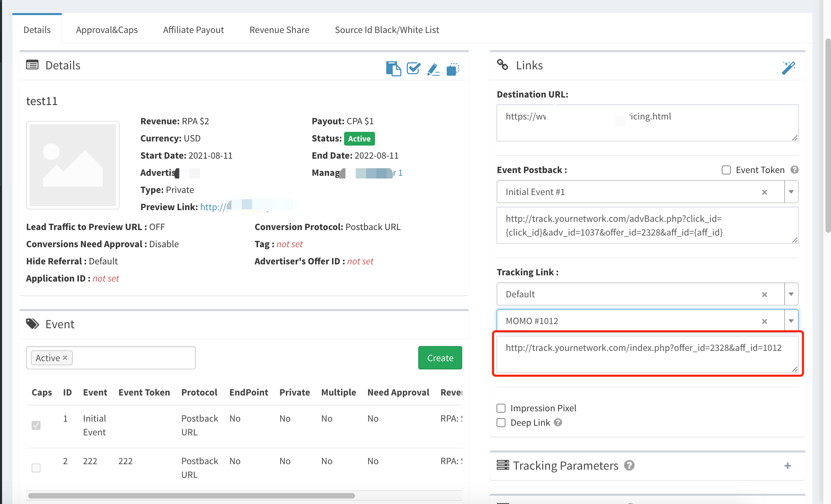Check the Impression Pixel option

pyautogui.click(x=501, y=408)
